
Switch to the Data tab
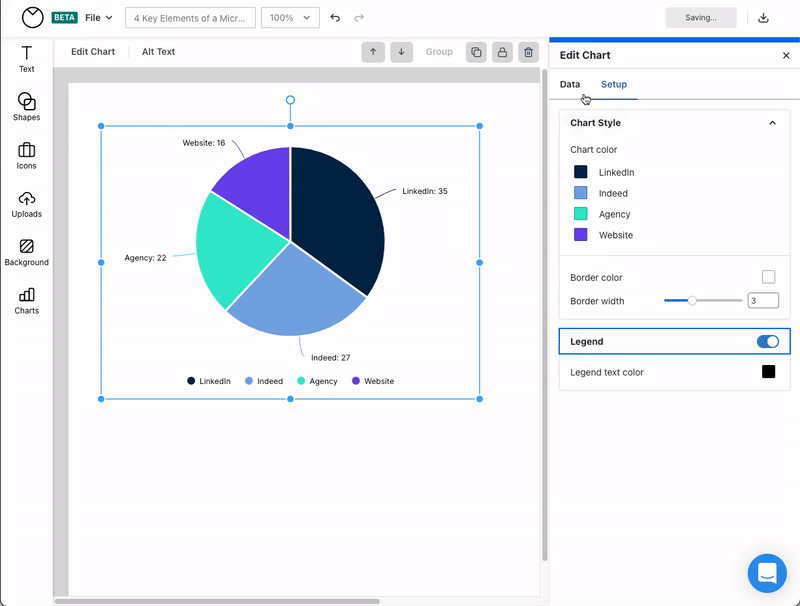(x=571, y=85)
